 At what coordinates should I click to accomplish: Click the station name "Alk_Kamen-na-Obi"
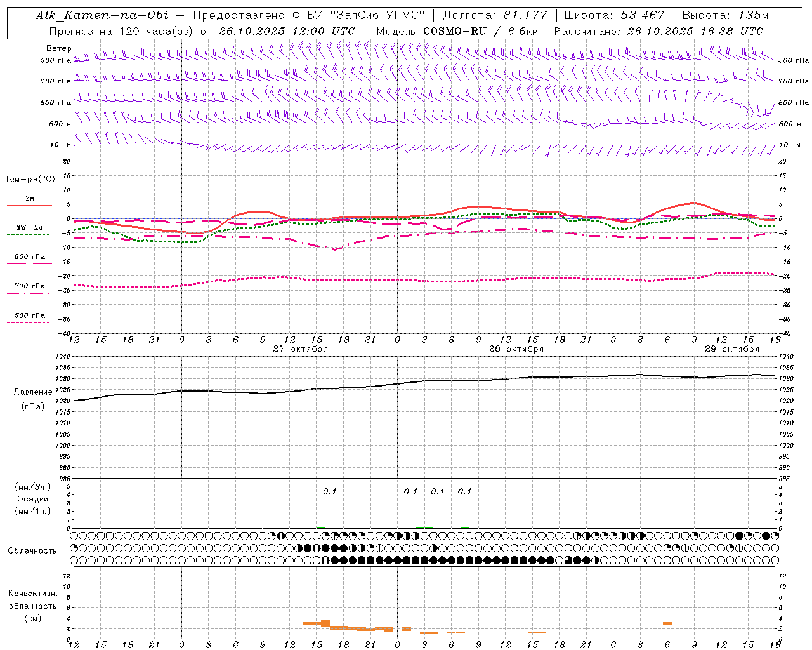click(102, 15)
